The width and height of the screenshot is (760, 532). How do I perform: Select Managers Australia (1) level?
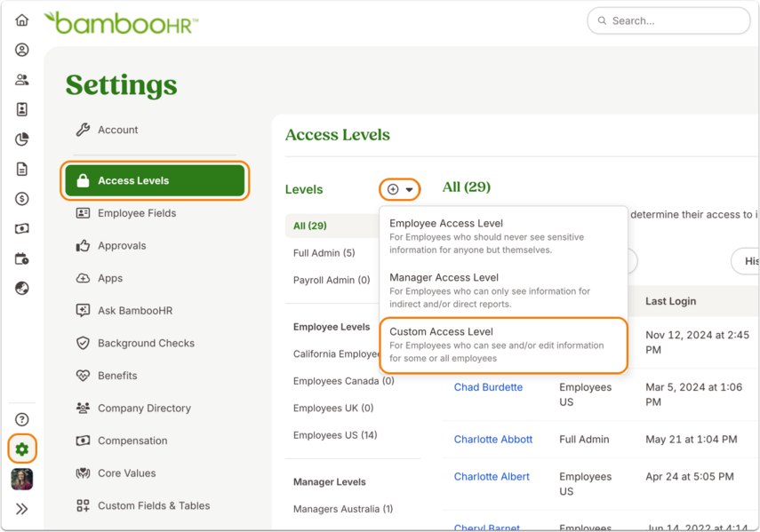(x=343, y=509)
